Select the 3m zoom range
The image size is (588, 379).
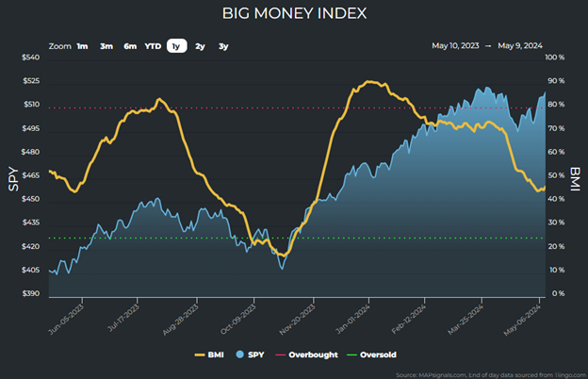click(106, 45)
